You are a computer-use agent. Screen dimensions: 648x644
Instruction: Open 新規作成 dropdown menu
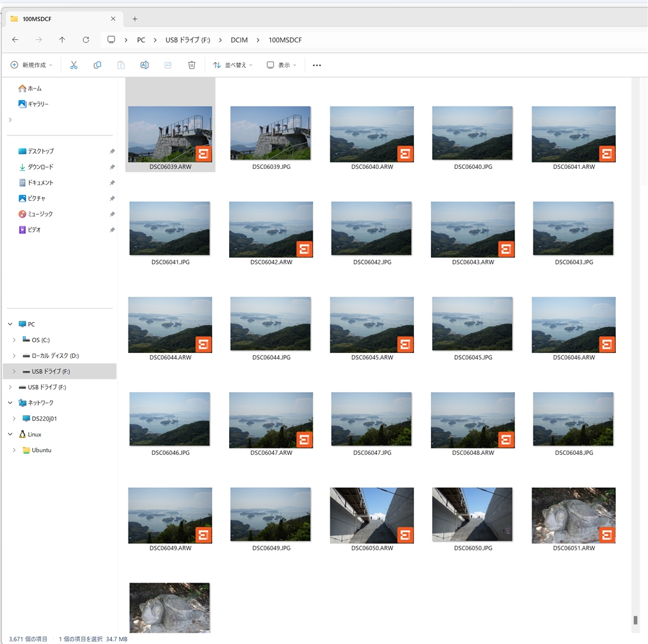pyautogui.click(x=32, y=65)
